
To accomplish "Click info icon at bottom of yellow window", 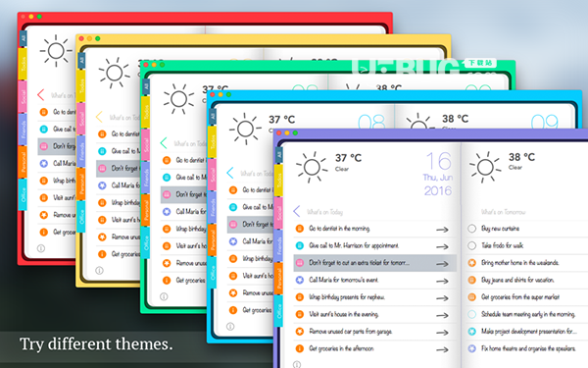I will click(x=99, y=271).
